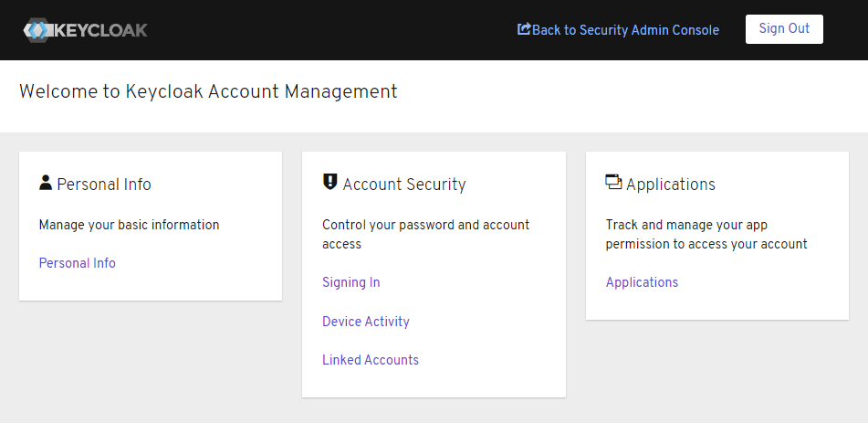Open the Device Activity link

(x=365, y=322)
